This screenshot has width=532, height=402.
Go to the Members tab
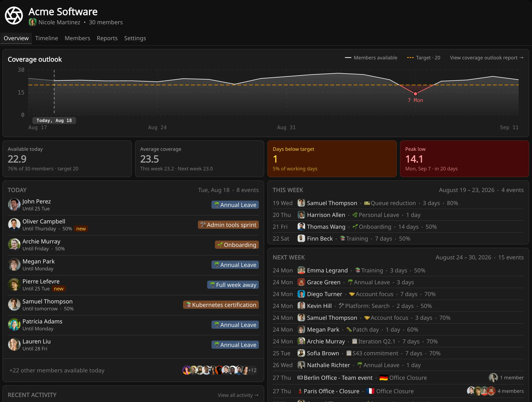pos(77,38)
